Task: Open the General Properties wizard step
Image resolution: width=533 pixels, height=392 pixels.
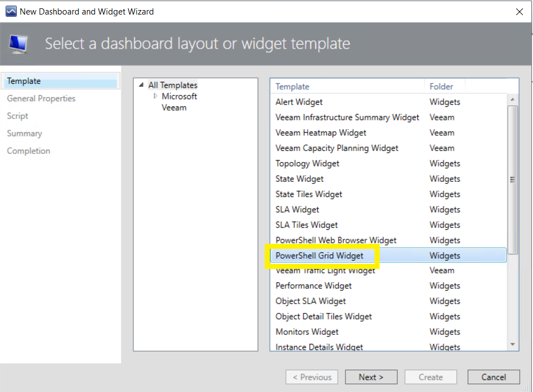Action: point(41,98)
